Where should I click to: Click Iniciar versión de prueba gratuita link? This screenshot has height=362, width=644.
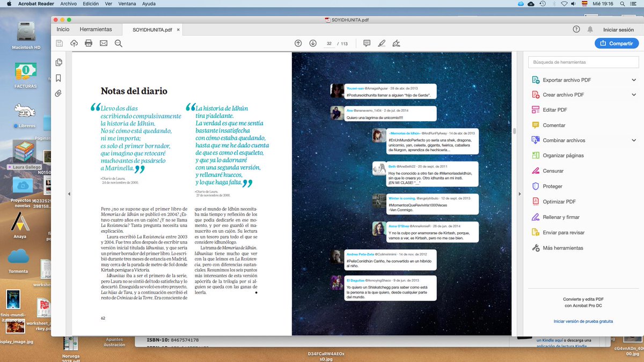pyautogui.click(x=583, y=321)
